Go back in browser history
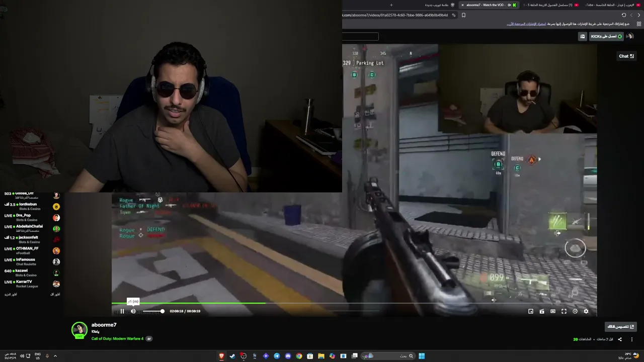644x362 pixels. point(639,15)
